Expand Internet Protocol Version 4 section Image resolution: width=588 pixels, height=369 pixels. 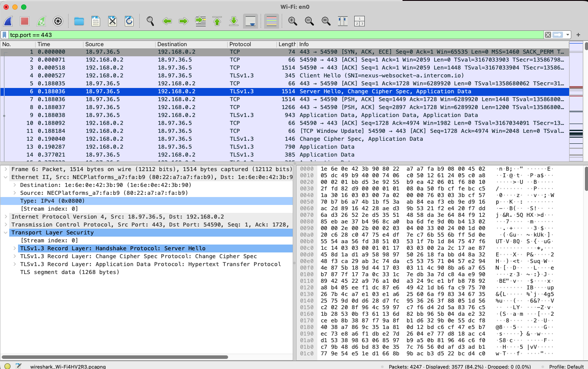tap(6, 217)
